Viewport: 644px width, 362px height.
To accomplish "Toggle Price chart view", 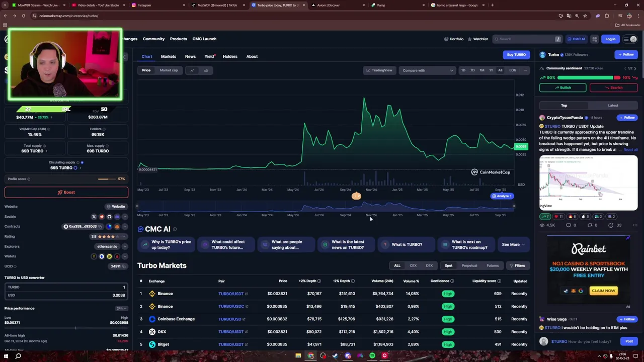I will tap(146, 70).
